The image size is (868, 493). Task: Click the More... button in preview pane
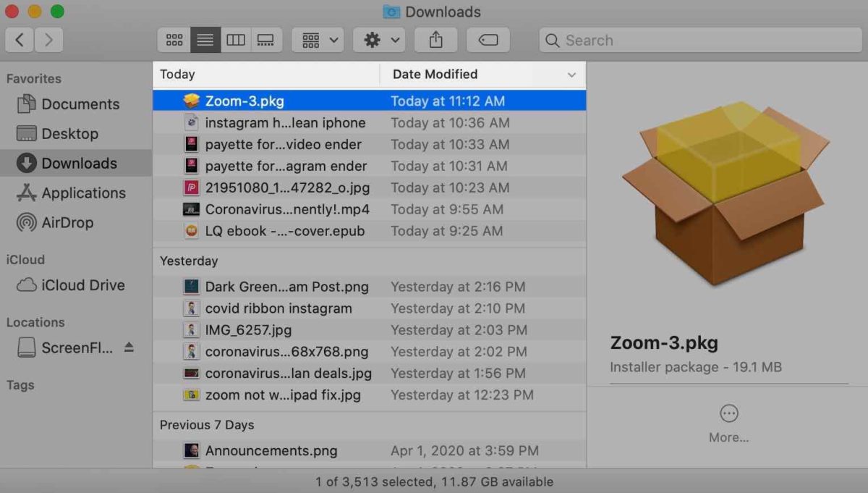coord(728,424)
